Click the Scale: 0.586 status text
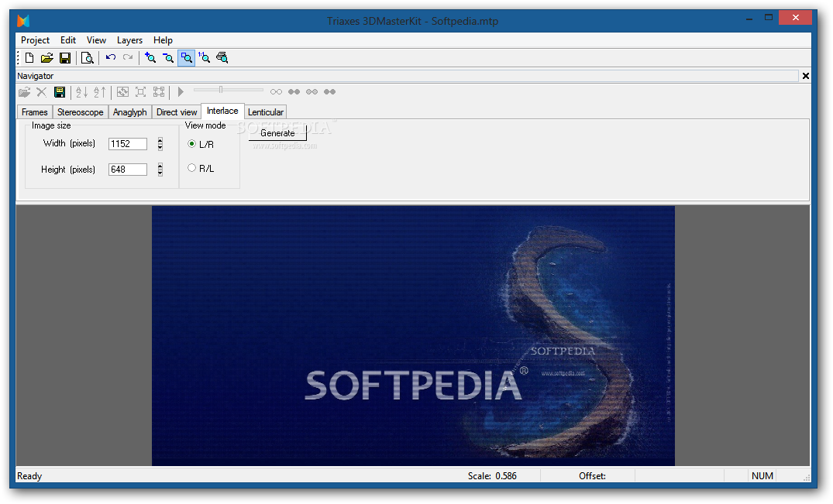This screenshot has height=504, width=833. 492,476
